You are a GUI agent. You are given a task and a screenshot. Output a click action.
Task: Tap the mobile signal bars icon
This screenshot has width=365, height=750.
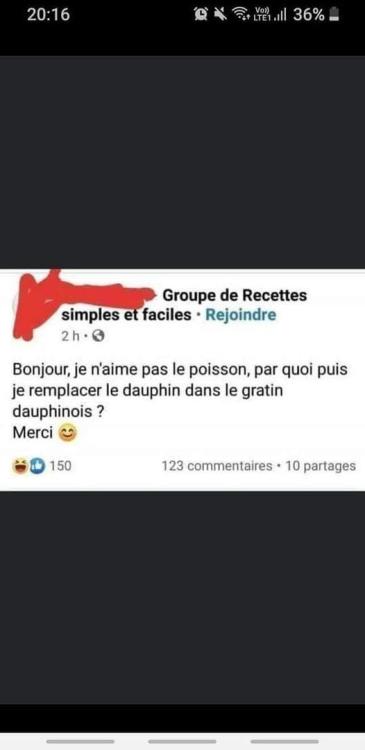[x=279, y=16]
